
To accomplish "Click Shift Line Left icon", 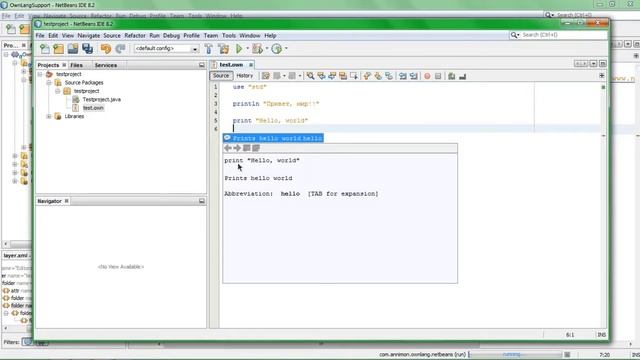I will [402, 76].
